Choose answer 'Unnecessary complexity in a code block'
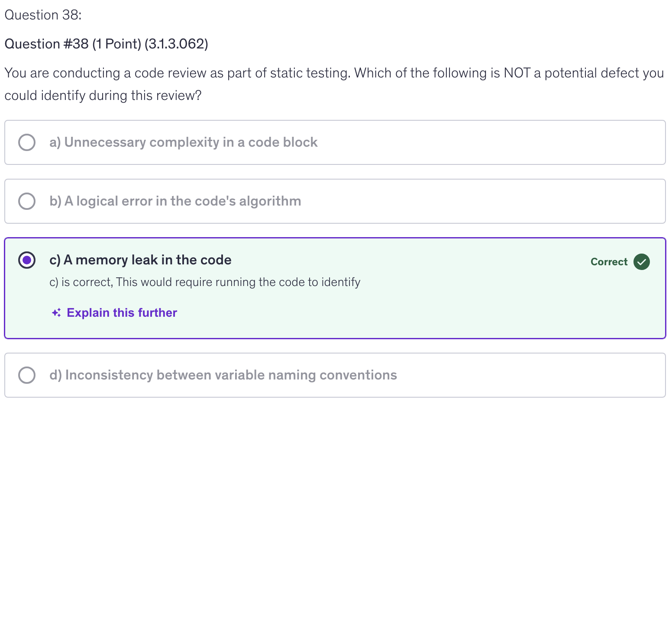This screenshot has width=672, height=643. coord(183,142)
